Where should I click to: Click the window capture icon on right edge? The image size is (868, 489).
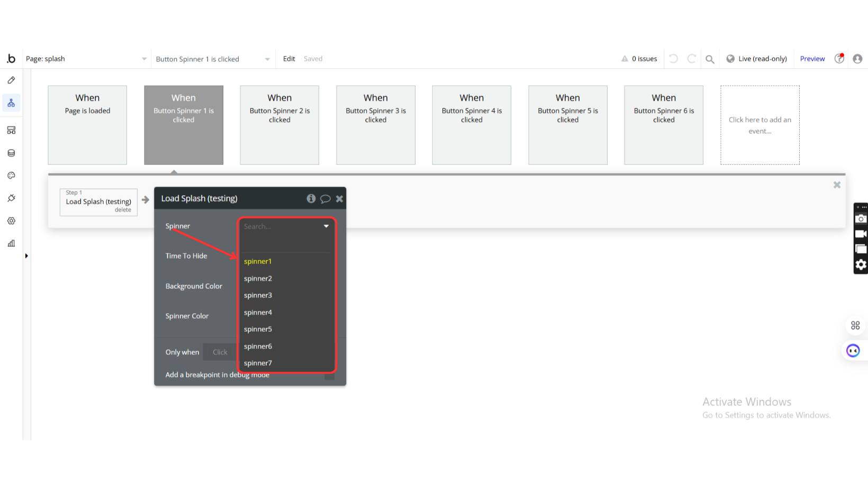coord(861,249)
